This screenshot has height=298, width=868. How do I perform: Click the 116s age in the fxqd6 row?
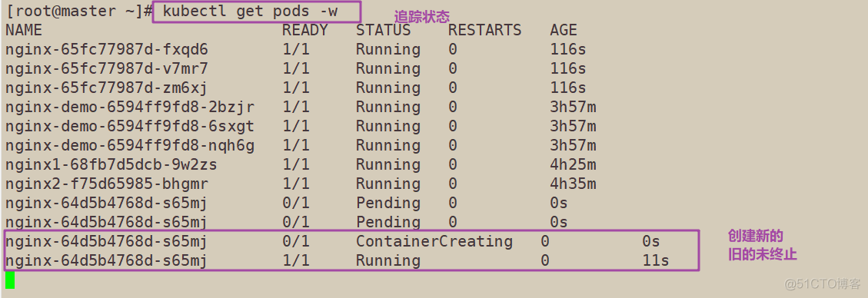(568, 50)
